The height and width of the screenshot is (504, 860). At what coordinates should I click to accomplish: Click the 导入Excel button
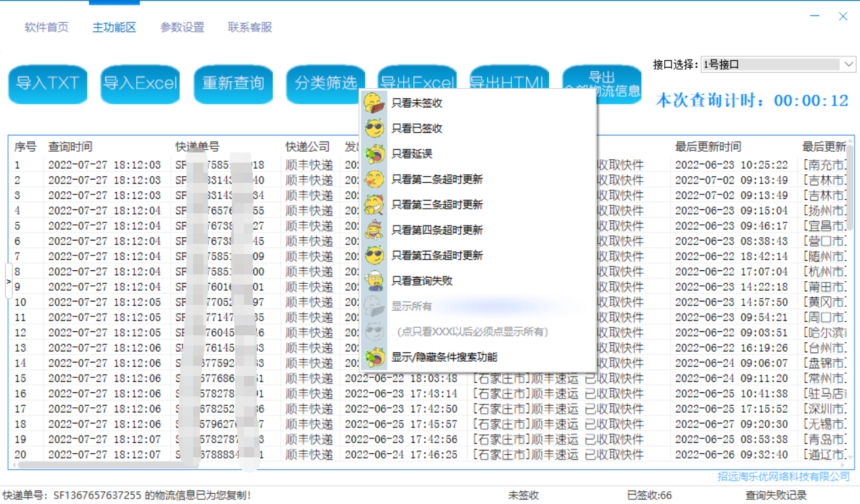(x=140, y=84)
